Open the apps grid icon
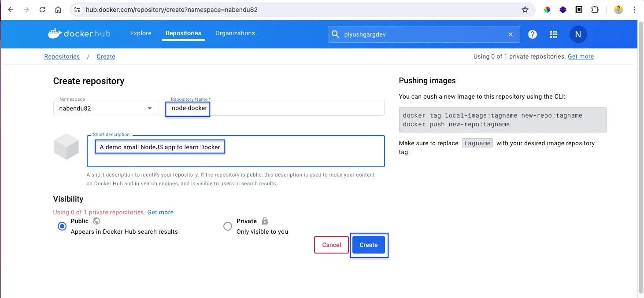Screen dimensions: 644x298 554,34
